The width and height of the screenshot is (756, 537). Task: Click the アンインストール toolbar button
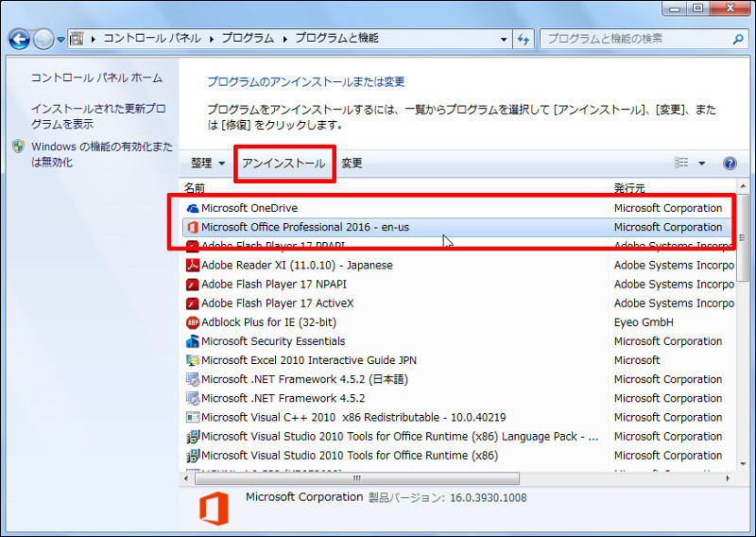tap(283, 163)
